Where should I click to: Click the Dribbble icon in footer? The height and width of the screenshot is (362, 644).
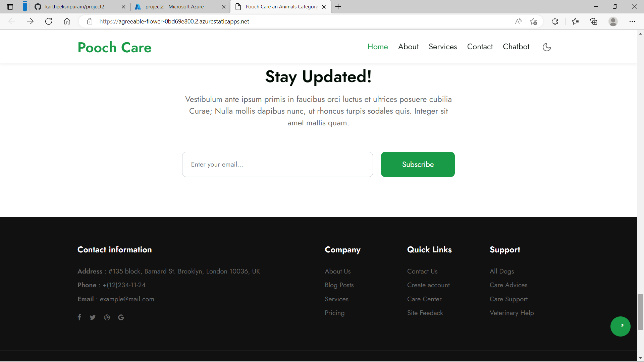point(107,317)
